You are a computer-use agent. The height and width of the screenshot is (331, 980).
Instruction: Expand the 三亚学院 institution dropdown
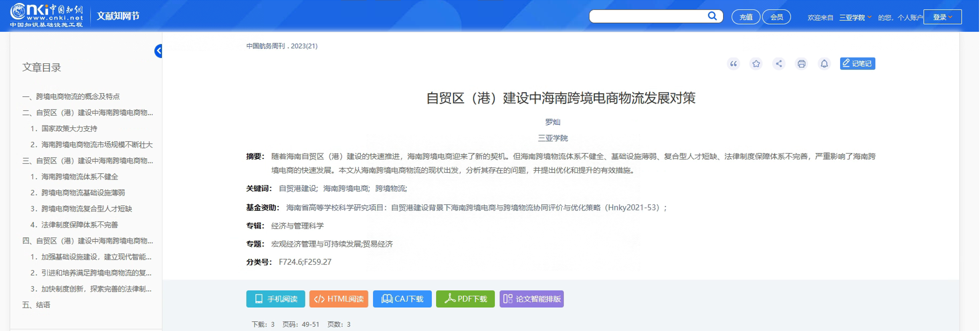(855, 17)
